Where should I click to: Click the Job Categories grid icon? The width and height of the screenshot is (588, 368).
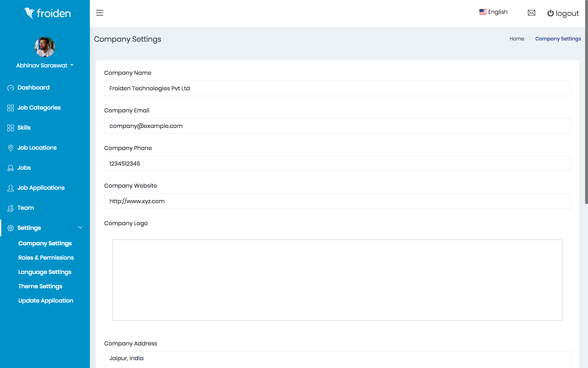(x=11, y=108)
